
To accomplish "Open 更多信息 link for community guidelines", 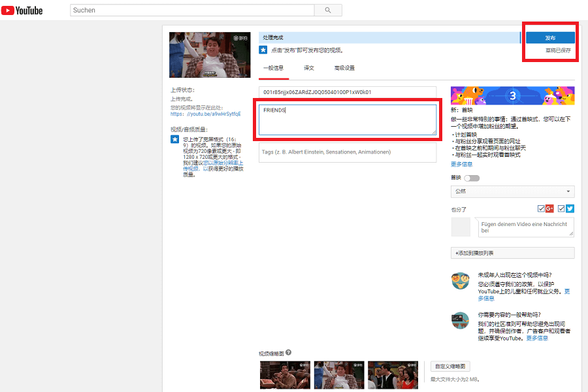I will [537, 338].
